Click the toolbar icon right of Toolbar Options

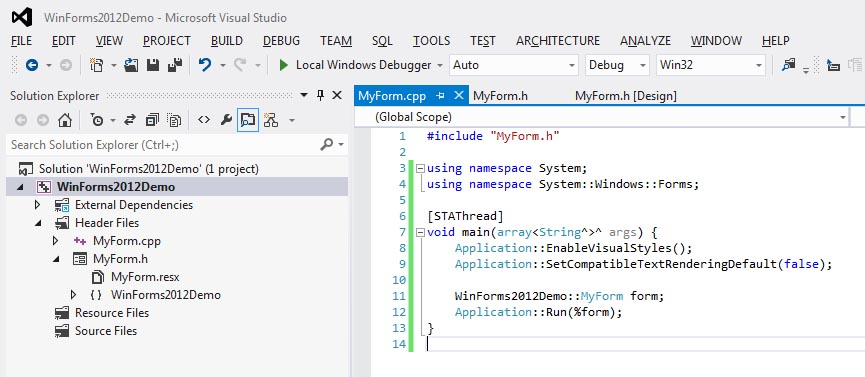tap(833, 65)
